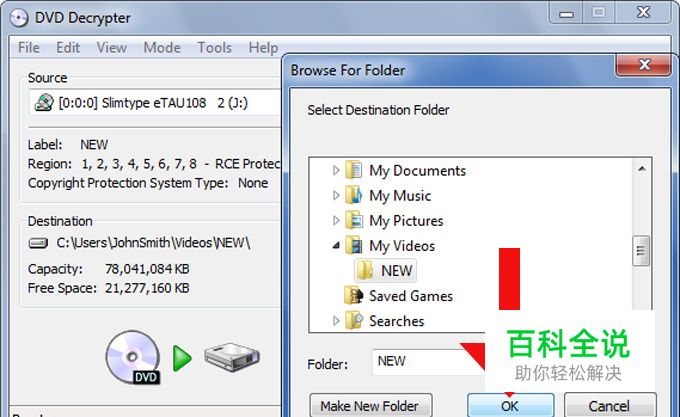Click the Free Space value 21,277,160 KB
Viewport: 680px width, 417px height.
pyautogui.click(x=147, y=288)
